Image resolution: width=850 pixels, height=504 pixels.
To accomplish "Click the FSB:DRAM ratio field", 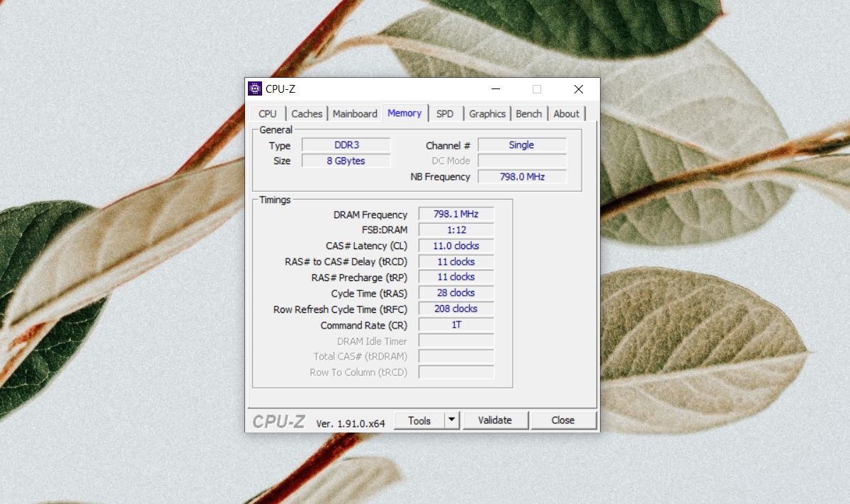I will point(455,229).
